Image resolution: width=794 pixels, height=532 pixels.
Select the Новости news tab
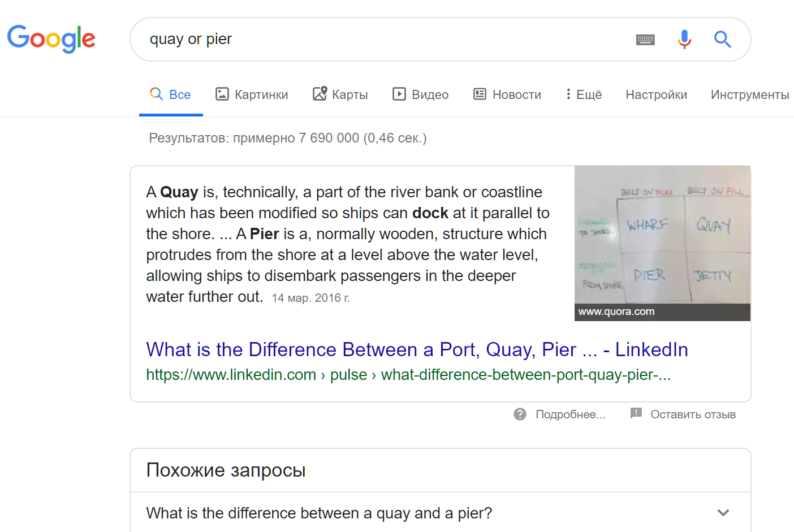(x=507, y=94)
